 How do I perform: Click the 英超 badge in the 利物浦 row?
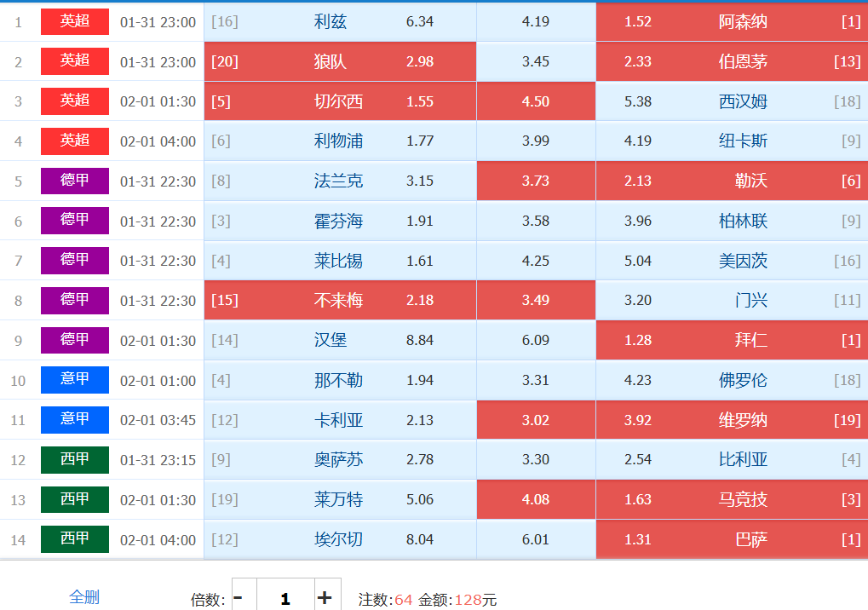coord(75,141)
